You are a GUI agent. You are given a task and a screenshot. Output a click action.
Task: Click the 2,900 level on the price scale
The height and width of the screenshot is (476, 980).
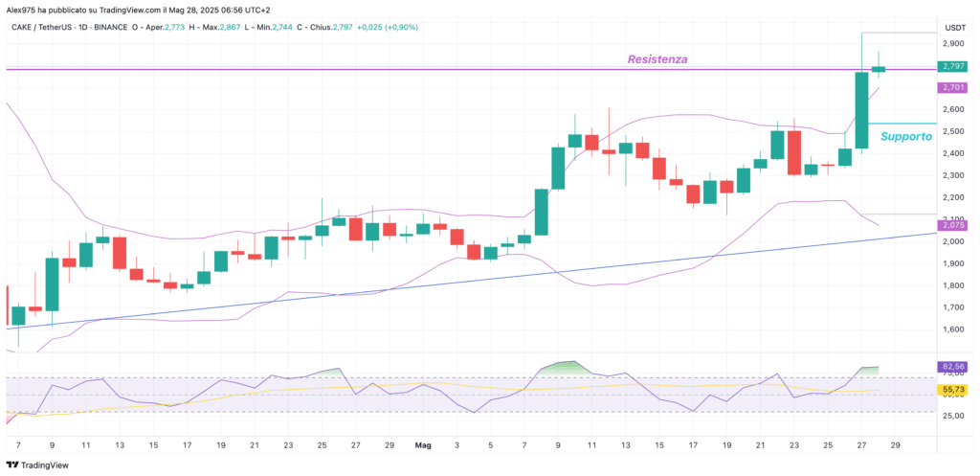pyautogui.click(x=952, y=44)
